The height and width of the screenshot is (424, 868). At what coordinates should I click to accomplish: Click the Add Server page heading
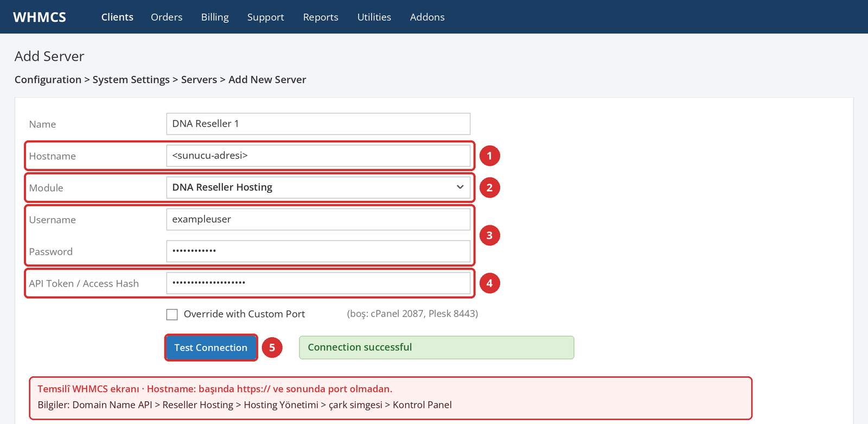(x=49, y=56)
